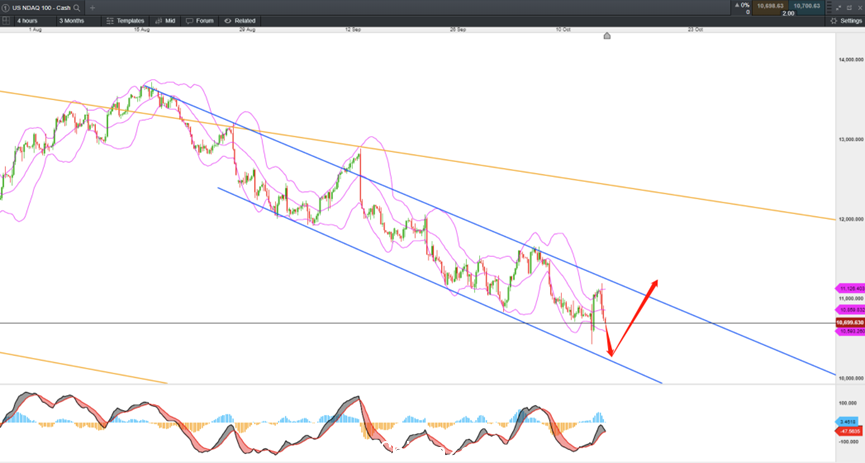
Task: Open the Templates menu
Action: [x=125, y=20]
